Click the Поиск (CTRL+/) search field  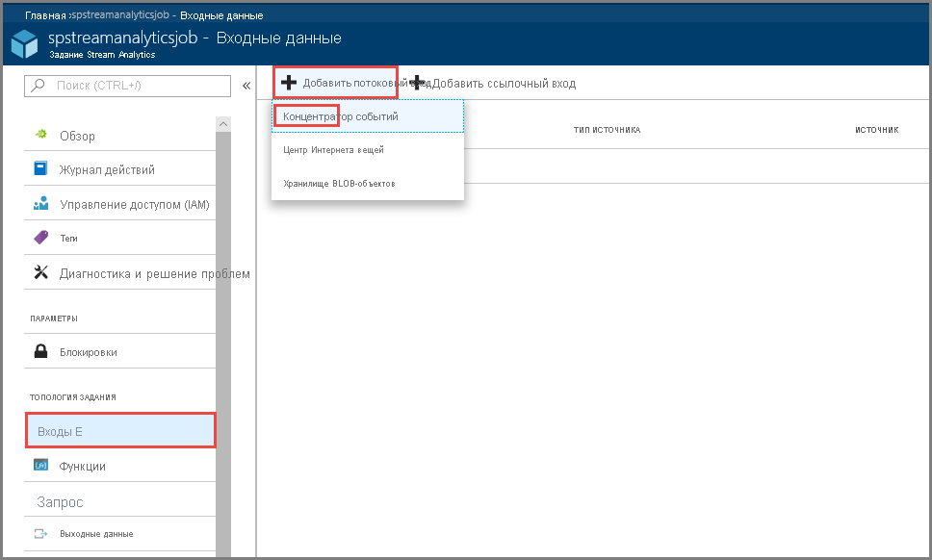pos(127,86)
